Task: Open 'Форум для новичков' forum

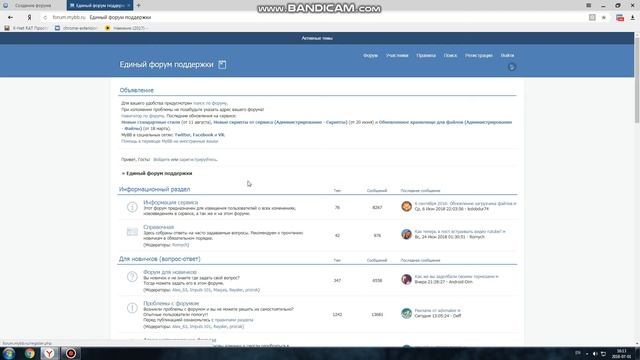Action: 170,272
